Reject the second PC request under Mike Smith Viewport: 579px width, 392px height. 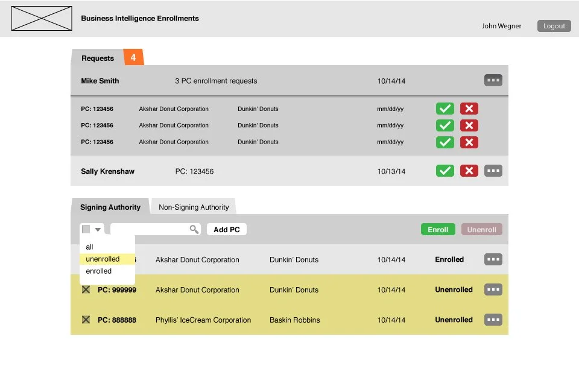pos(469,125)
